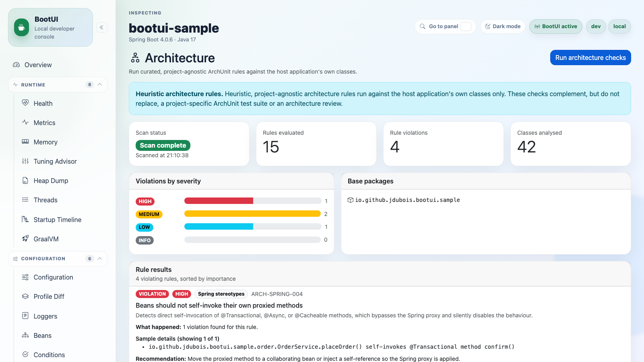
Task: Collapse the Runtime section chevron
Action: tap(100, 84)
